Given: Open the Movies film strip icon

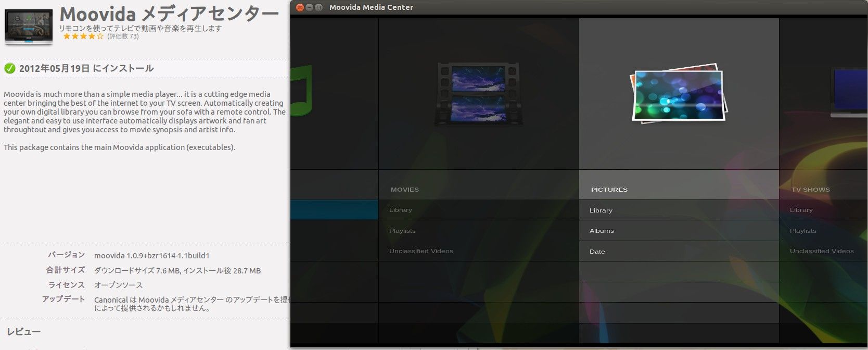Looking at the screenshot, I should (478, 94).
